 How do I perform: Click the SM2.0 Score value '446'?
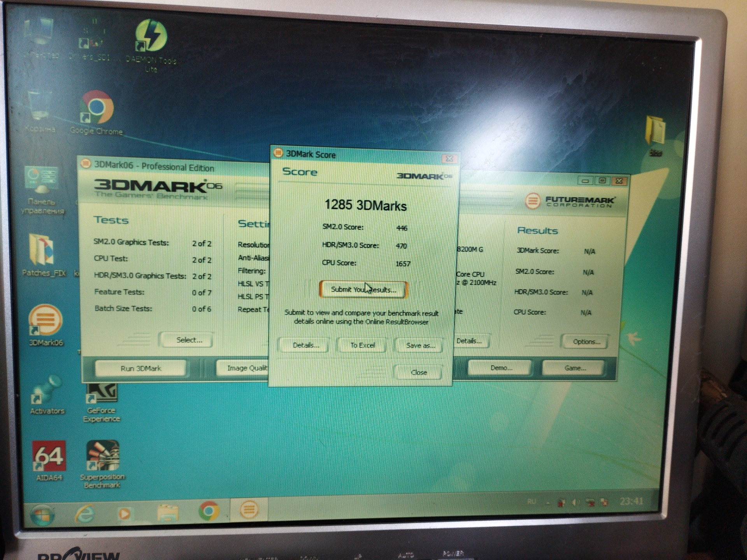402,228
